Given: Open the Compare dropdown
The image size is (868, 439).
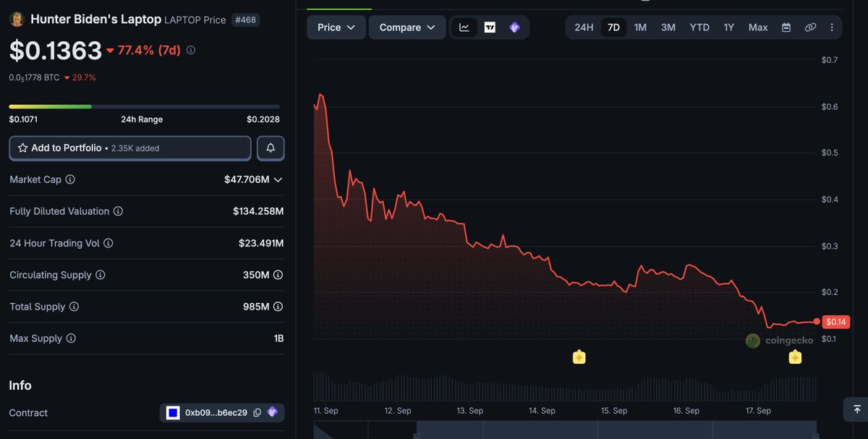Looking at the screenshot, I should pos(407,27).
